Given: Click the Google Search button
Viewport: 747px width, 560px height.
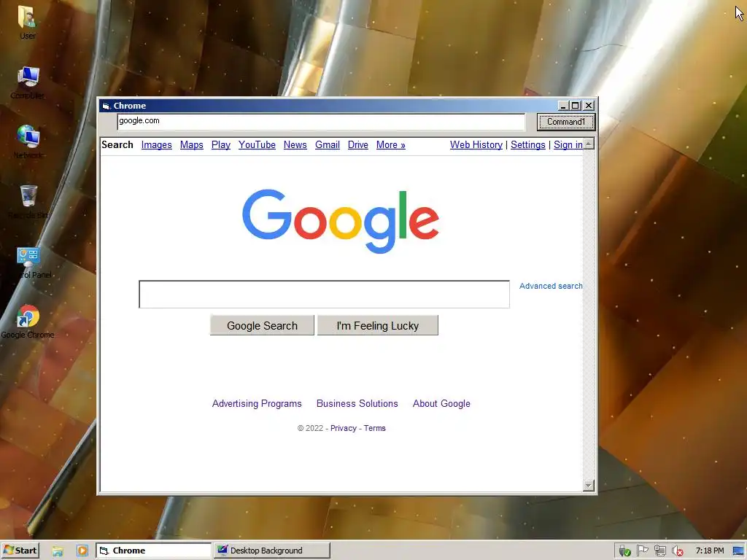Looking at the screenshot, I should pyautogui.click(x=262, y=325).
